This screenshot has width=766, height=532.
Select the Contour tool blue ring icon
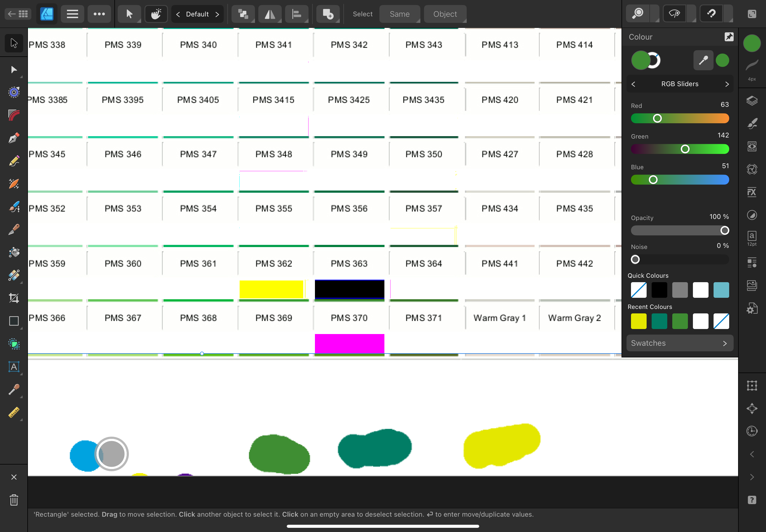click(14, 92)
